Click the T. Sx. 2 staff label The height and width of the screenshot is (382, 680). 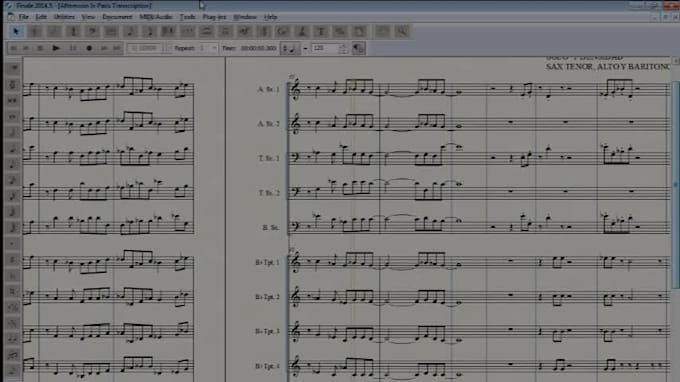[x=269, y=193]
